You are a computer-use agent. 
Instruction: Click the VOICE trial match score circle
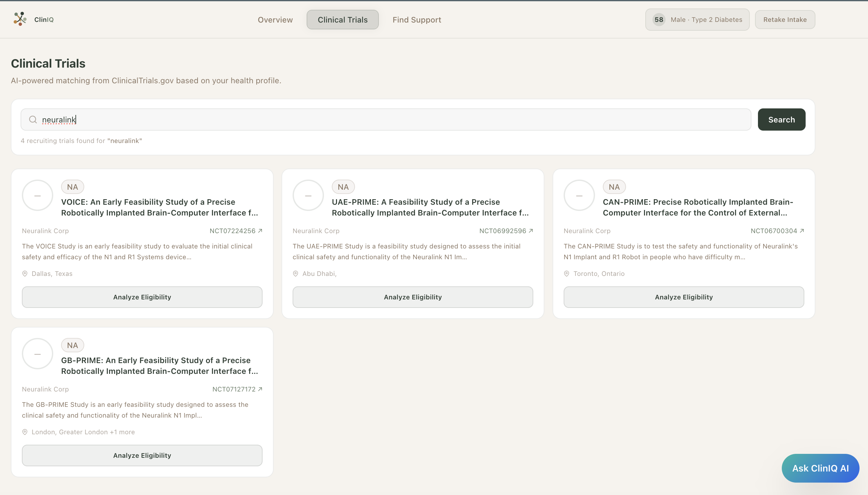[38, 196]
